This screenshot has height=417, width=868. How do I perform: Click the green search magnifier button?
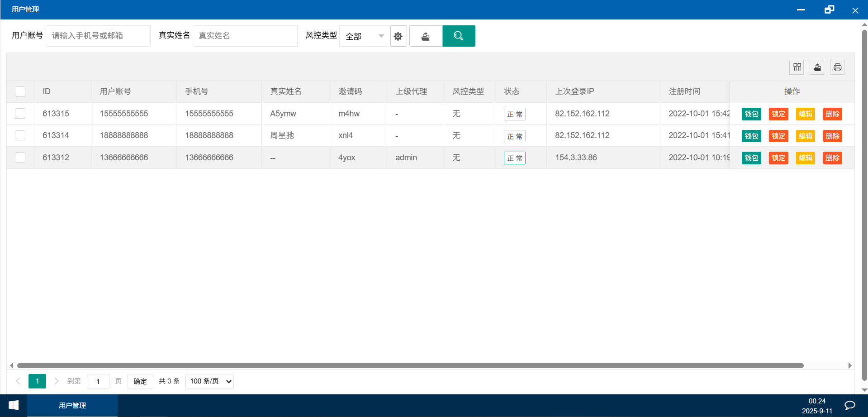[459, 36]
